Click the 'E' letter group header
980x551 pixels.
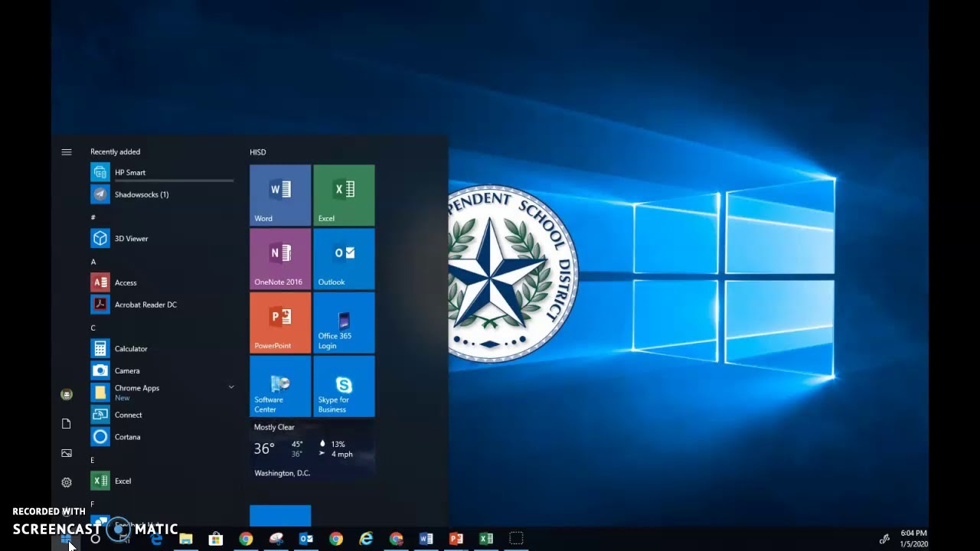pyautogui.click(x=93, y=460)
